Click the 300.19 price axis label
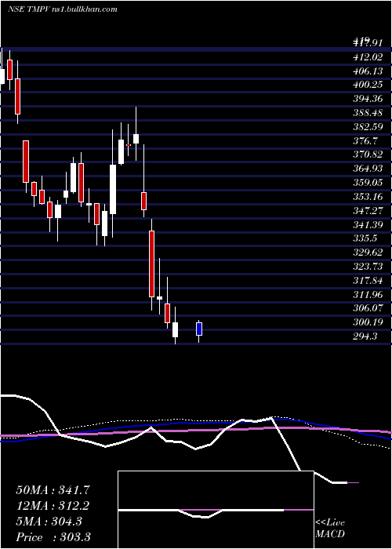This screenshot has width=392, height=549. pyautogui.click(x=368, y=322)
